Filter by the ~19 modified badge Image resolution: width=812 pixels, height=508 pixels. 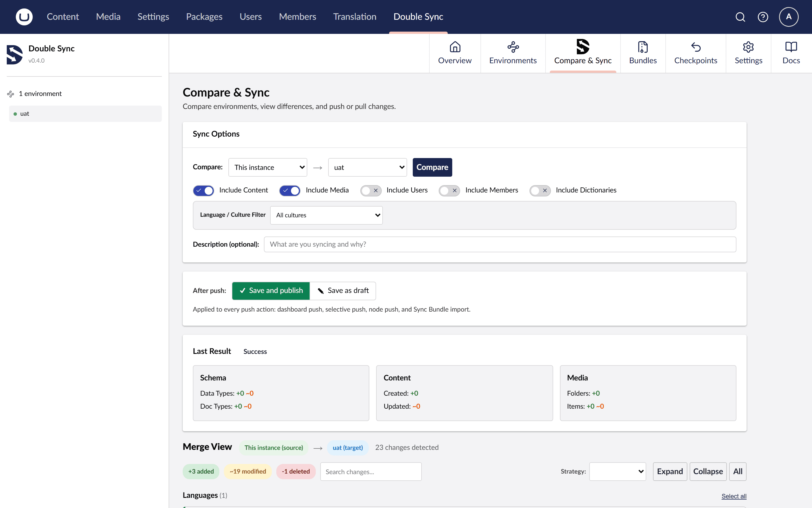tap(248, 471)
